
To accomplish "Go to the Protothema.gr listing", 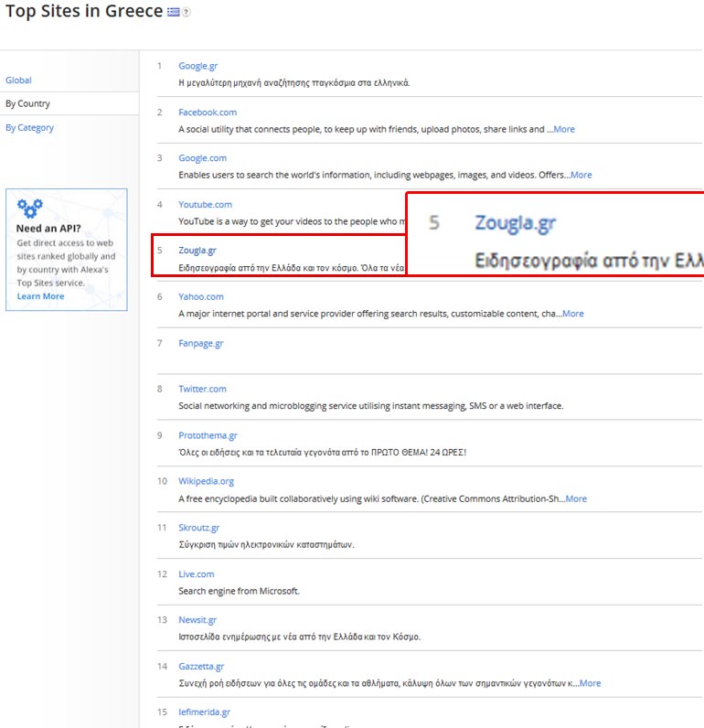I will 208,435.
